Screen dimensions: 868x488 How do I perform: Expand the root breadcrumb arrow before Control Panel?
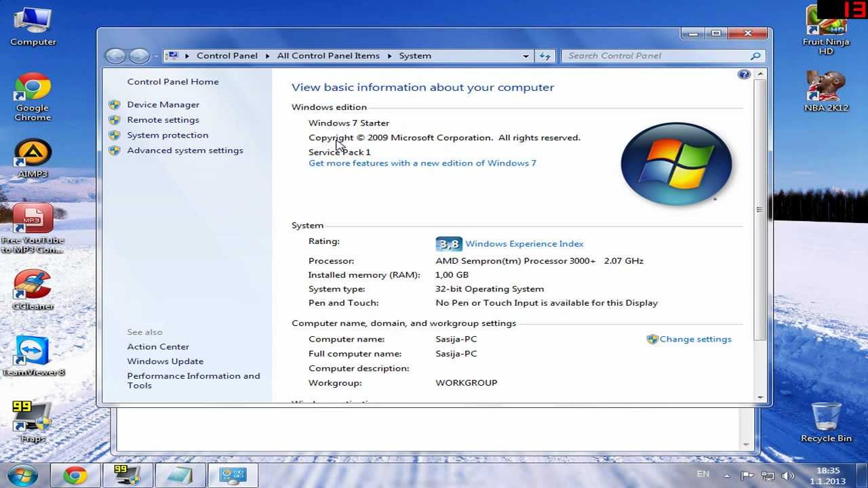coord(187,56)
